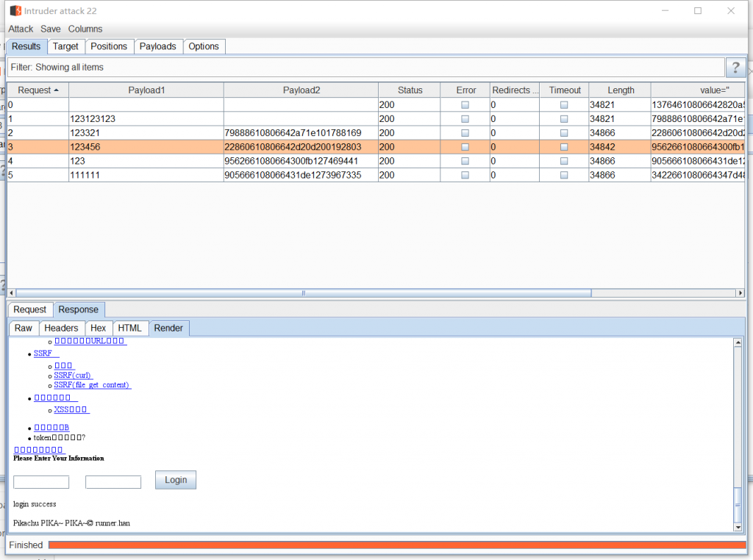Open the SSRF(curl) link
753x560 pixels.
click(74, 376)
